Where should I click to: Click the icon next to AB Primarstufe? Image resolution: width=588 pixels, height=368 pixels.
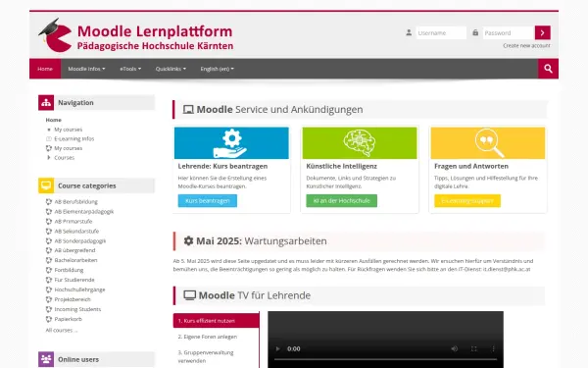coord(49,221)
